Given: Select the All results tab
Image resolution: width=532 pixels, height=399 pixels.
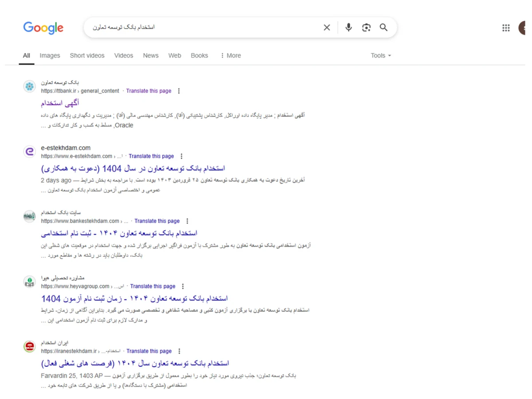Looking at the screenshot, I should click(27, 55).
